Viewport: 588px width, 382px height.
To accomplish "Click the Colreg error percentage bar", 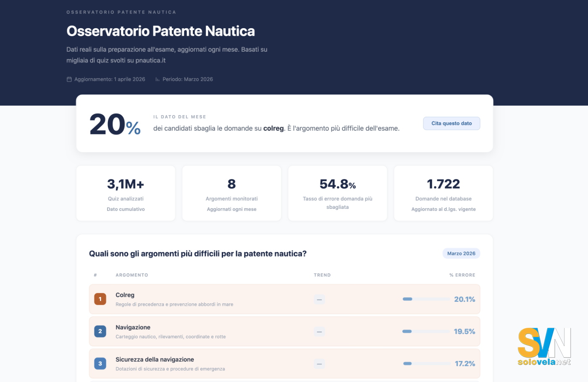I will (x=426, y=299).
